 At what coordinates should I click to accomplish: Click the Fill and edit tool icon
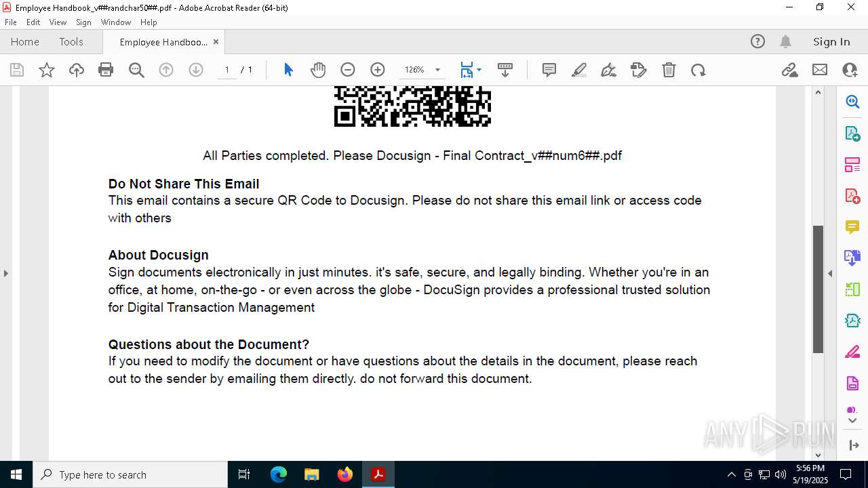pos(639,70)
